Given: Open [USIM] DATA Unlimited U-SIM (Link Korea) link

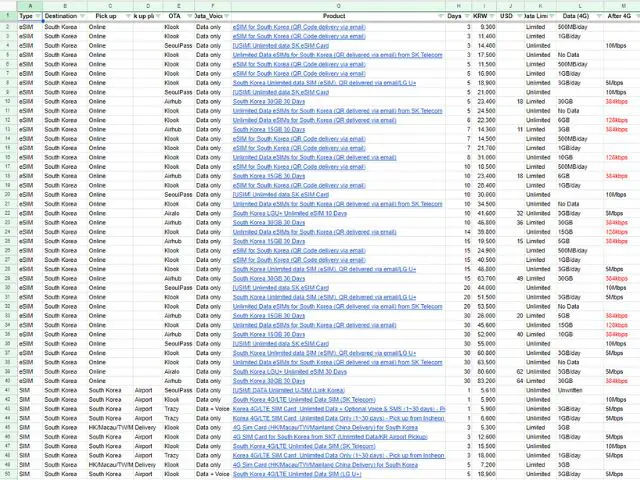Looking at the screenshot, I should (289, 390).
